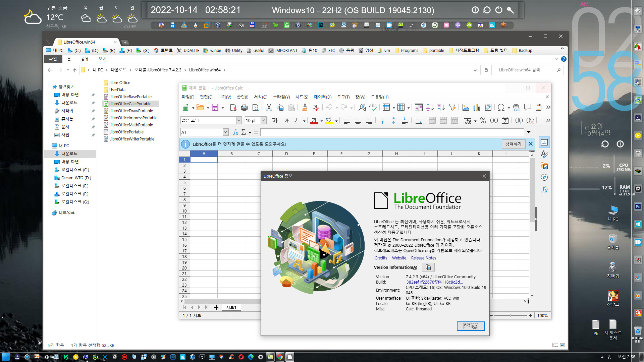Open the sidebar Properties deck
Screen dimensions: 644x362
(x=544, y=142)
